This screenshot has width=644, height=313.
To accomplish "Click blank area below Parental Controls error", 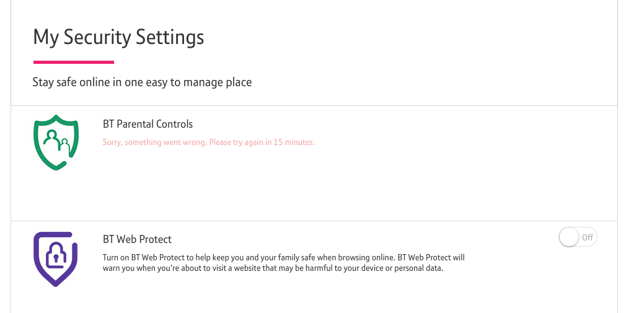I will tap(310, 186).
